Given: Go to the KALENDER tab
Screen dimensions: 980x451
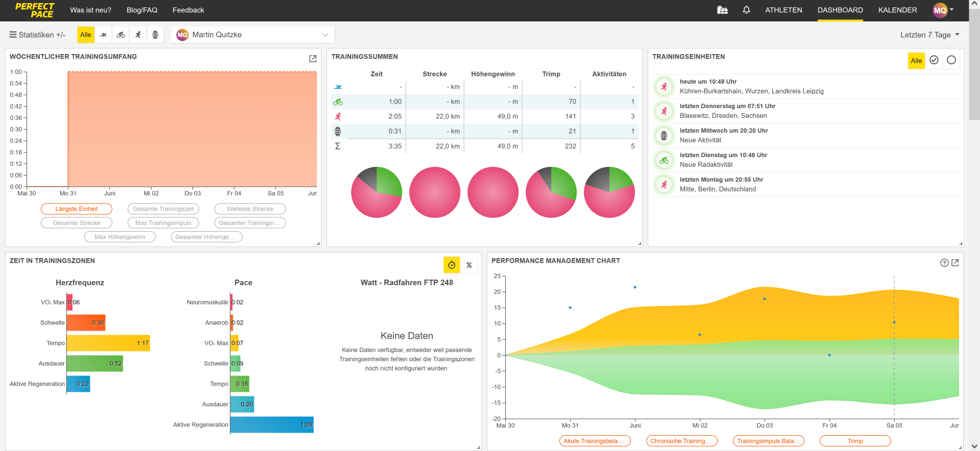Looking at the screenshot, I should [x=897, y=10].
